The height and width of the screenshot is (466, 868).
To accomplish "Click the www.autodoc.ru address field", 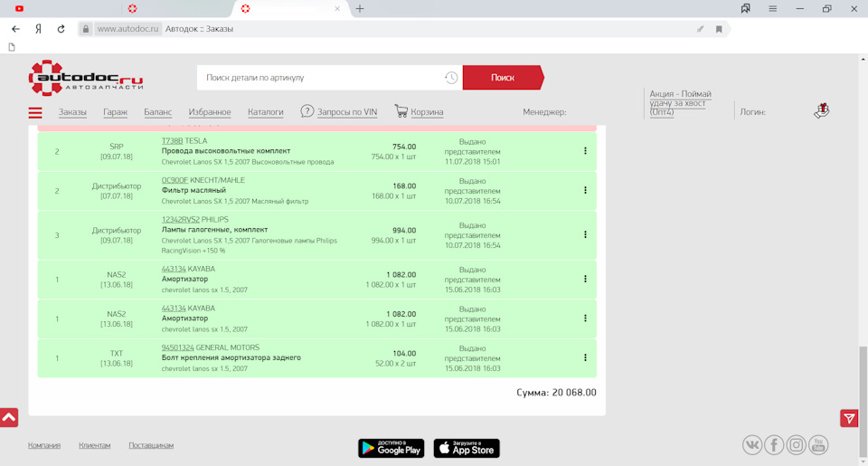I will click(x=127, y=29).
